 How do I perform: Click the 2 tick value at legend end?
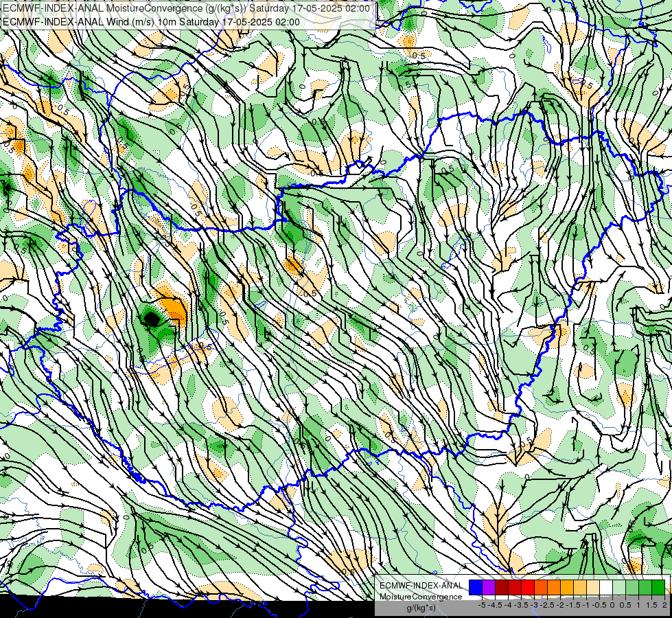(x=664, y=605)
